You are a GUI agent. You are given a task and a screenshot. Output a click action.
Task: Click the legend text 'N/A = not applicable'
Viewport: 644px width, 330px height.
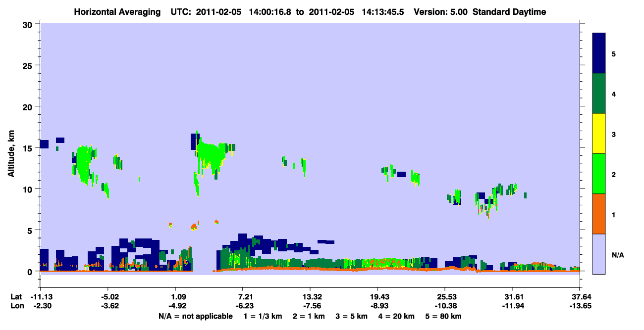tap(195, 316)
